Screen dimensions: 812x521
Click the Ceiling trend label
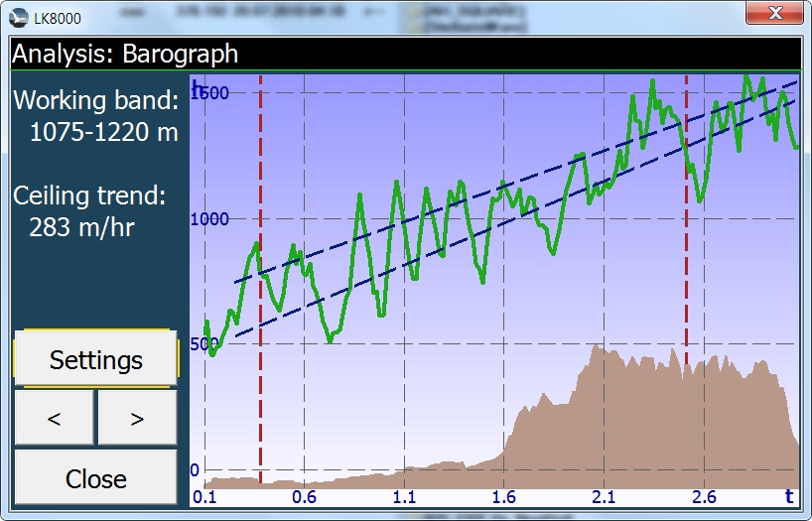click(x=88, y=195)
